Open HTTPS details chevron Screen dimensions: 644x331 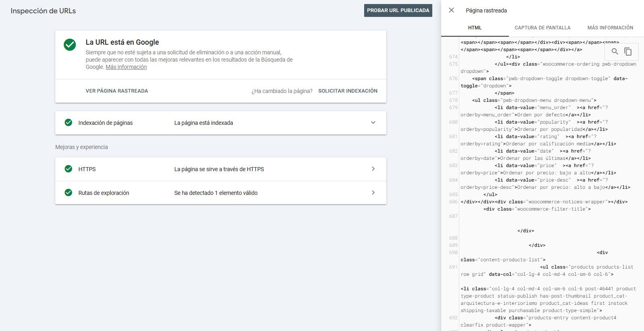[373, 169]
